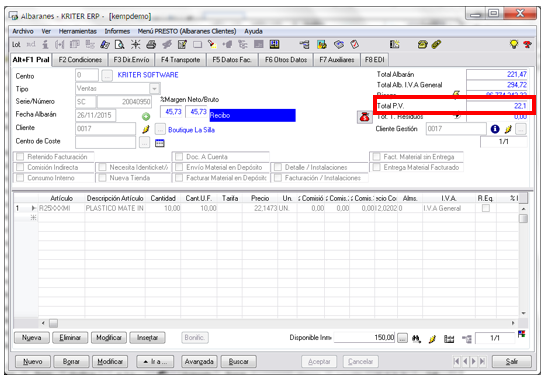550x377 pixels.
Task: Enable Envío Material en Depósito checkbox
Action: point(179,167)
